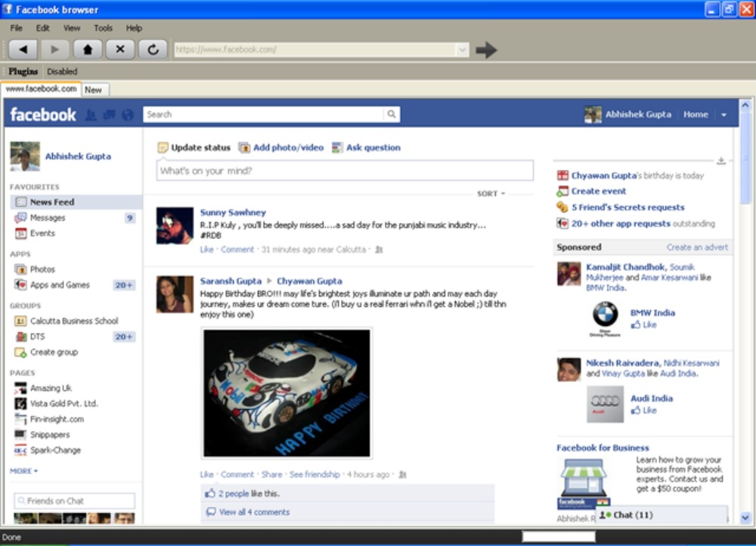Like Sunny Sawhney's R.I.P post
Image resolution: width=756 pixels, height=546 pixels.
(205, 250)
